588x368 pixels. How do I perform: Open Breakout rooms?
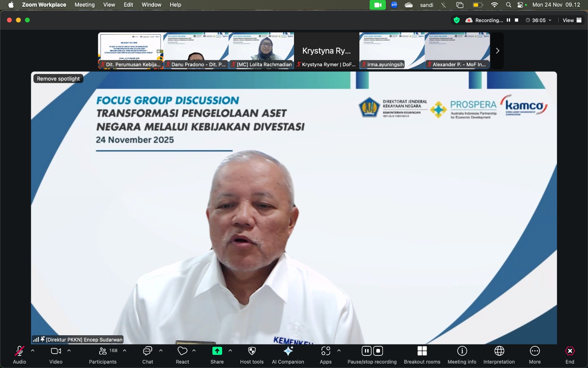[x=422, y=351]
